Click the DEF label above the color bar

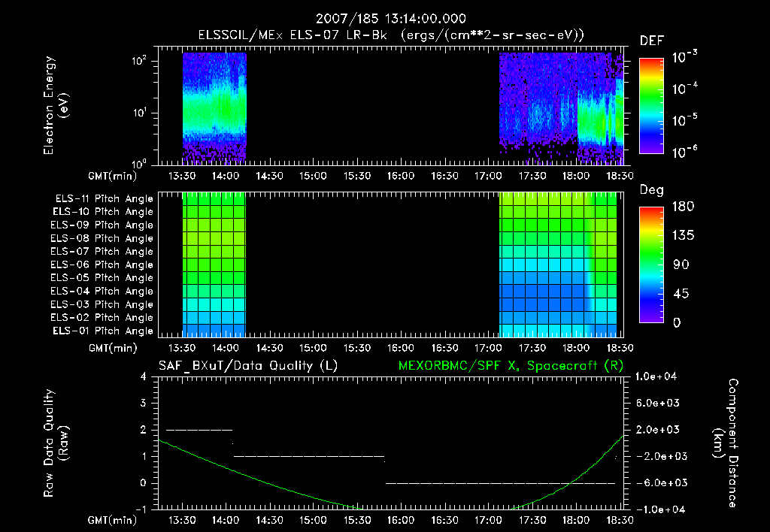[652, 41]
